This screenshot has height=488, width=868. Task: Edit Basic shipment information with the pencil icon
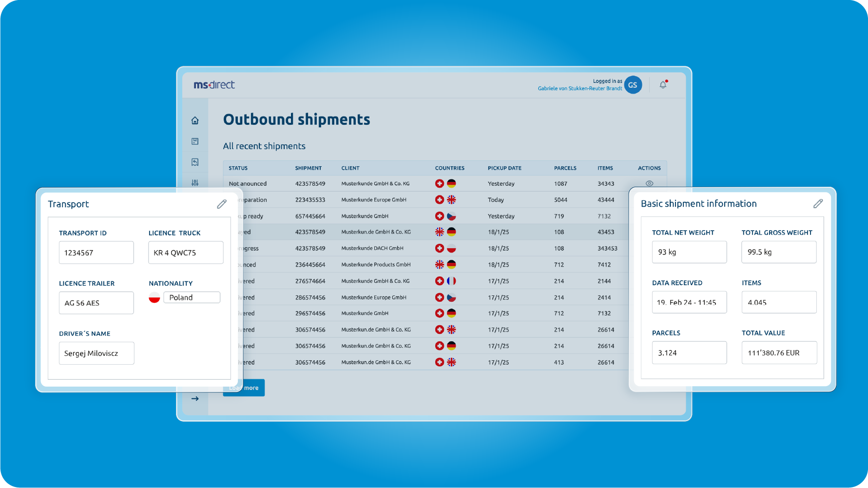(818, 204)
